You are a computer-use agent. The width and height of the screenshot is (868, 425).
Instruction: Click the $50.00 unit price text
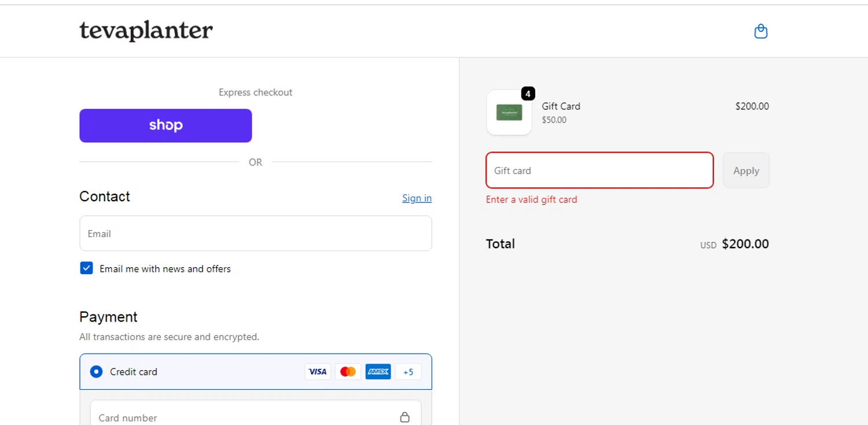click(x=554, y=120)
